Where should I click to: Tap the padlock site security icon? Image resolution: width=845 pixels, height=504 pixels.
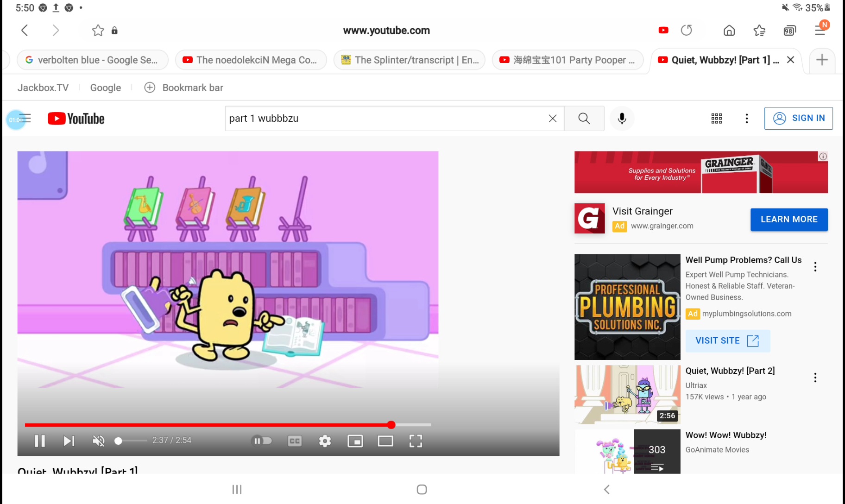point(114,31)
